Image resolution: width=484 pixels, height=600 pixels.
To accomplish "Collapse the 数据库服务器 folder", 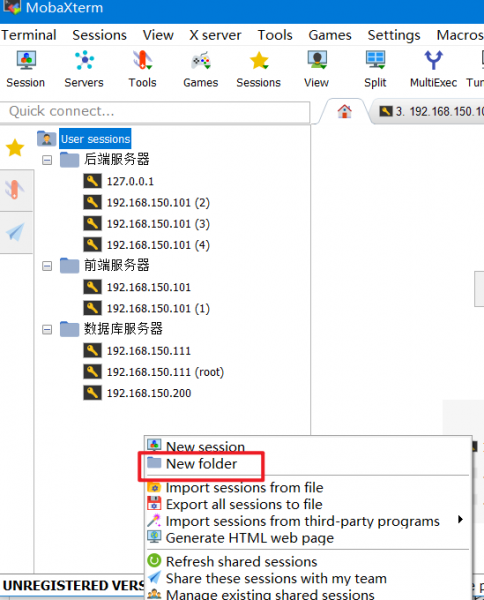I will pos(47,329).
